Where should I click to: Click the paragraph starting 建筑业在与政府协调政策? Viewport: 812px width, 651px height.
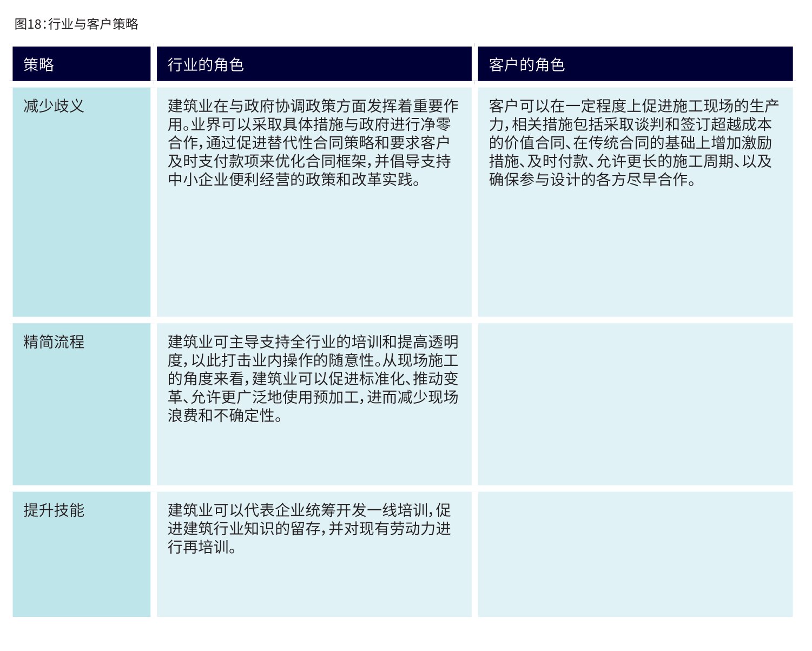[x=313, y=143]
